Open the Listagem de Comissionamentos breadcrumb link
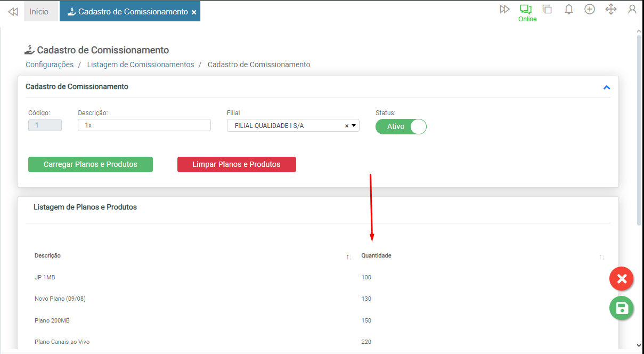Image resolution: width=644 pixels, height=354 pixels. click(x=141, y=65)
